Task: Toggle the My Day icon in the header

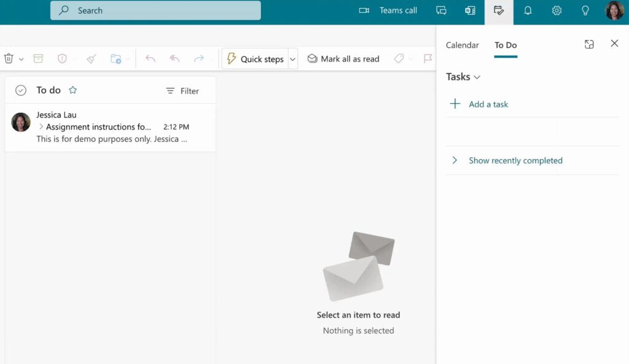Action: (499, 10)
